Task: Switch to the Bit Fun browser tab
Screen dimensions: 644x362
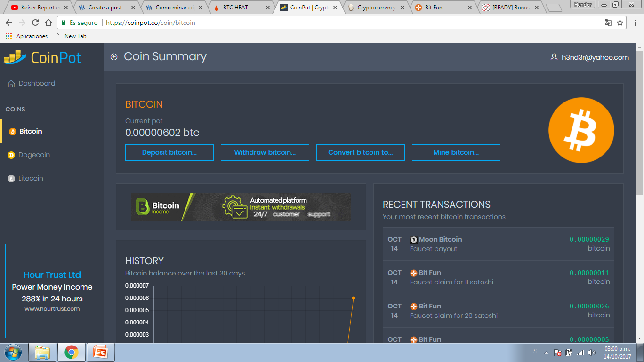Action: click(444, 8)
